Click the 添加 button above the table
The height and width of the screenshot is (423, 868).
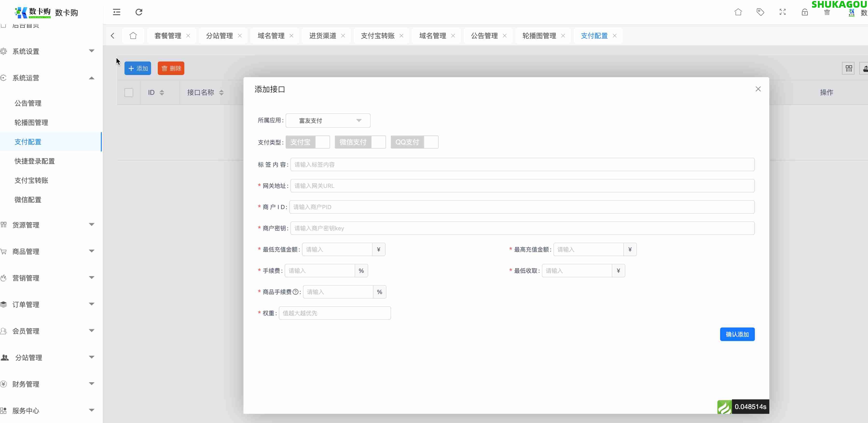tap(138, 68)
